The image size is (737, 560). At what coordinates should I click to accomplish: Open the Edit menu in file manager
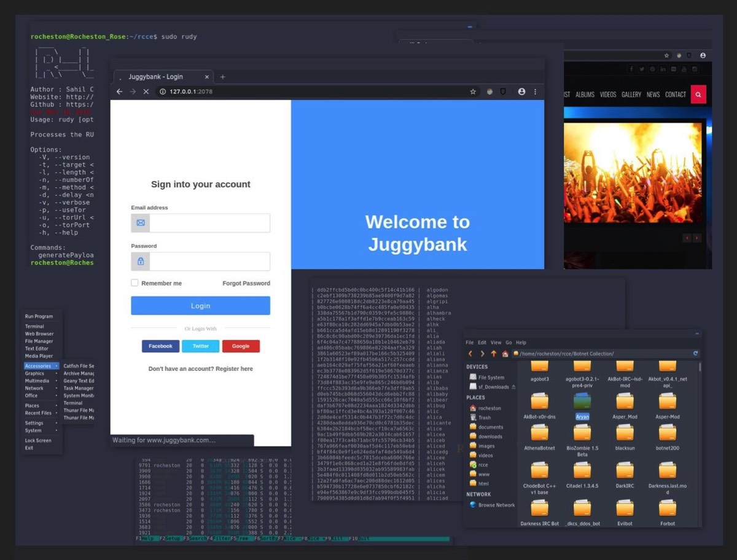(x=482, y=343)
